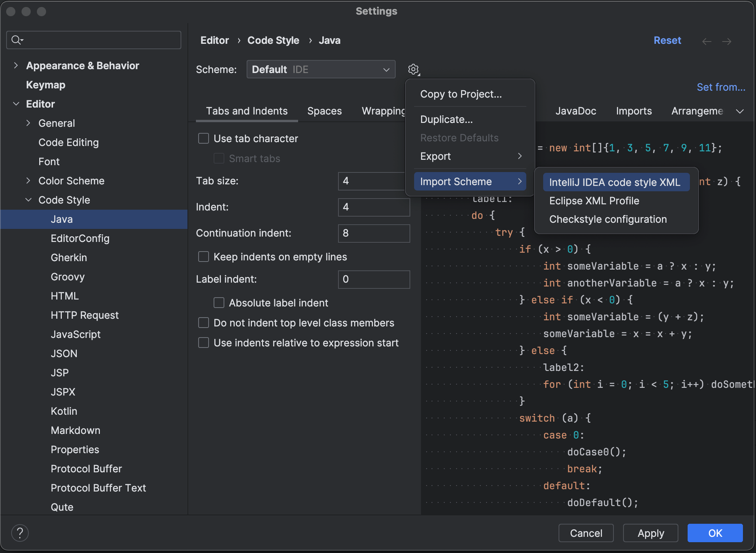Expand the Color Scheme node
Screen dimensions: 756x553
pyautogui.click(x=28, y=181)
